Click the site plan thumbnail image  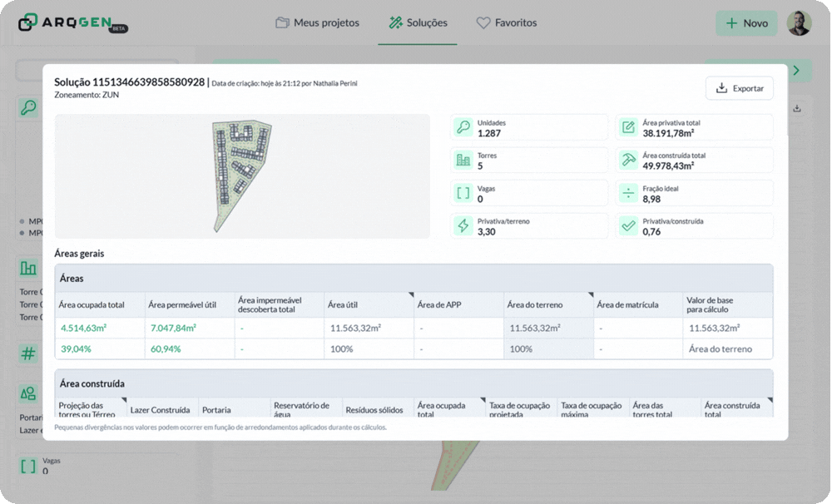[241, 175]
